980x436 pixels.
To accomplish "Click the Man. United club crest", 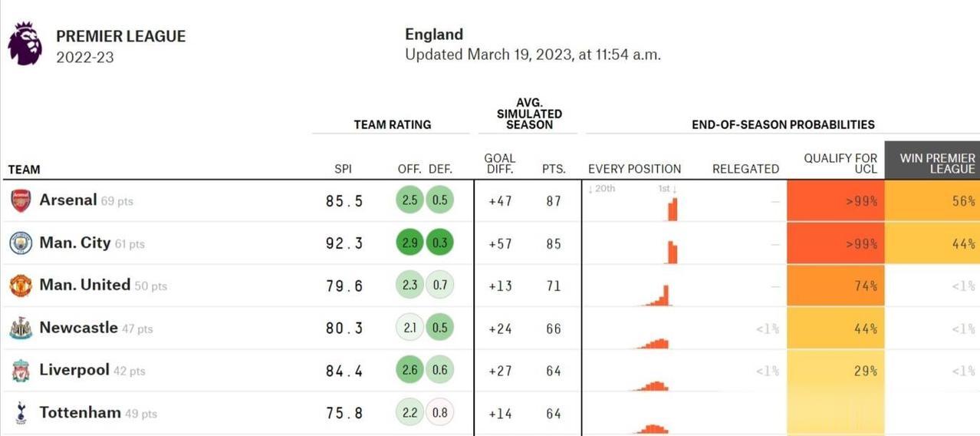I will click(21, 286).
